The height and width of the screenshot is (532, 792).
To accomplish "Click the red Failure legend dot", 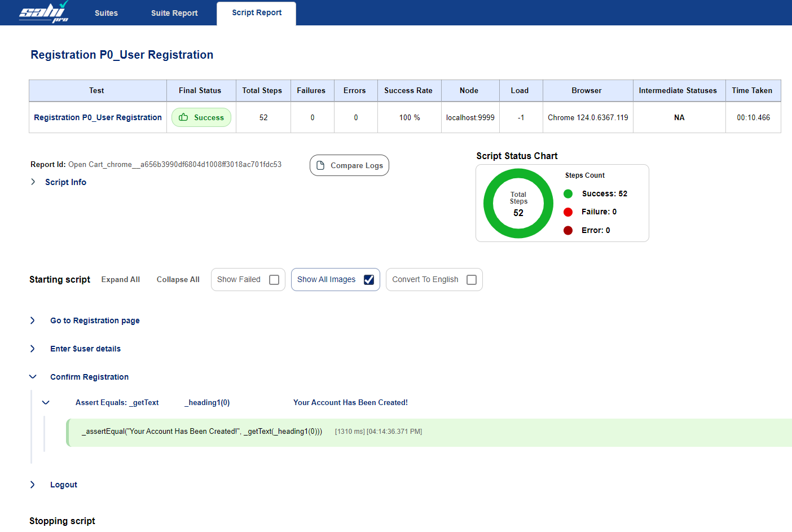I will point(568,212).
